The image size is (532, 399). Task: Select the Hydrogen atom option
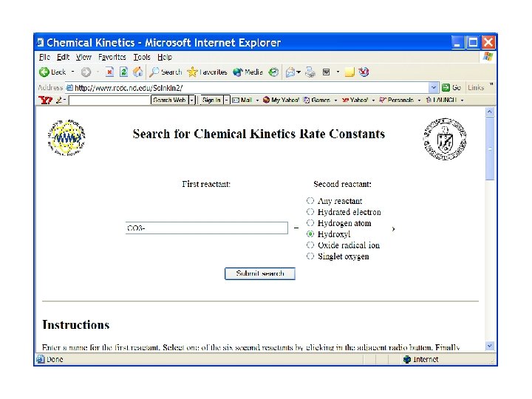(x=310, y=223)
